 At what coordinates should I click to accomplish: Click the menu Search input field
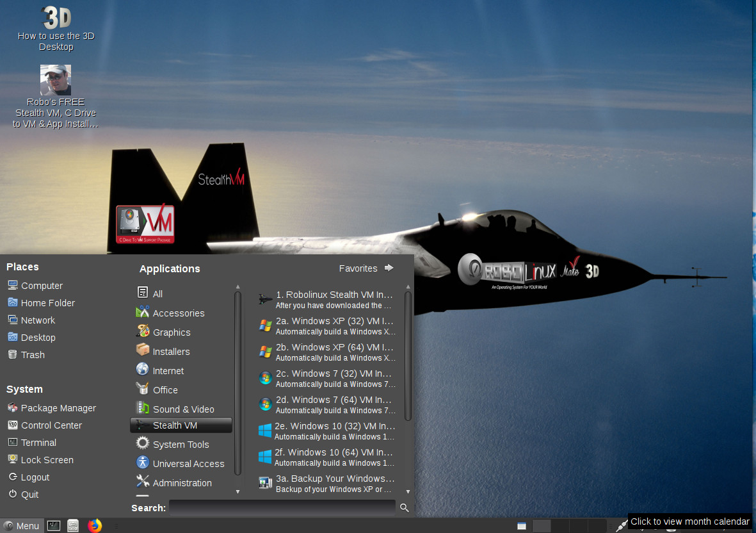(x=282, y=507)
